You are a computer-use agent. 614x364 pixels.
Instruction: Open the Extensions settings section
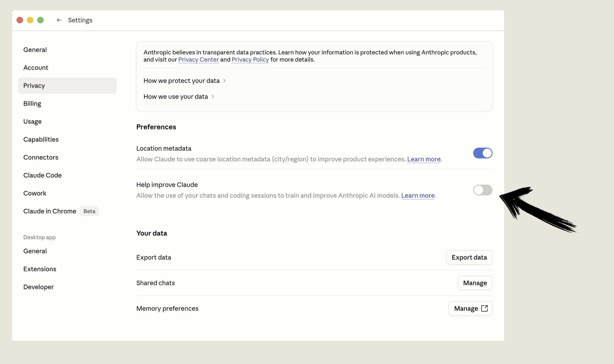[x=67, y=269]
